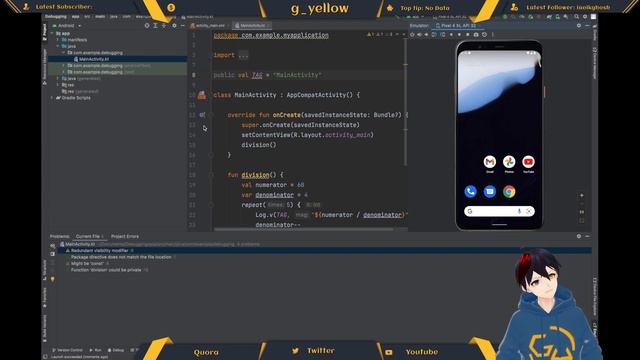This screenshot has width=640, height=360.
Task: Expand the manifests folder
Action: 58,40
